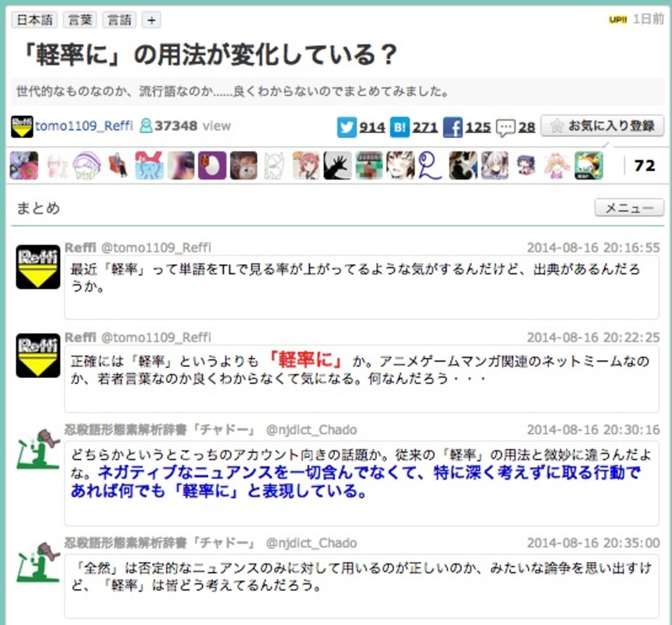Select the 言語 tag
This screenshot has height=625, width=672.
click(119, 20)
